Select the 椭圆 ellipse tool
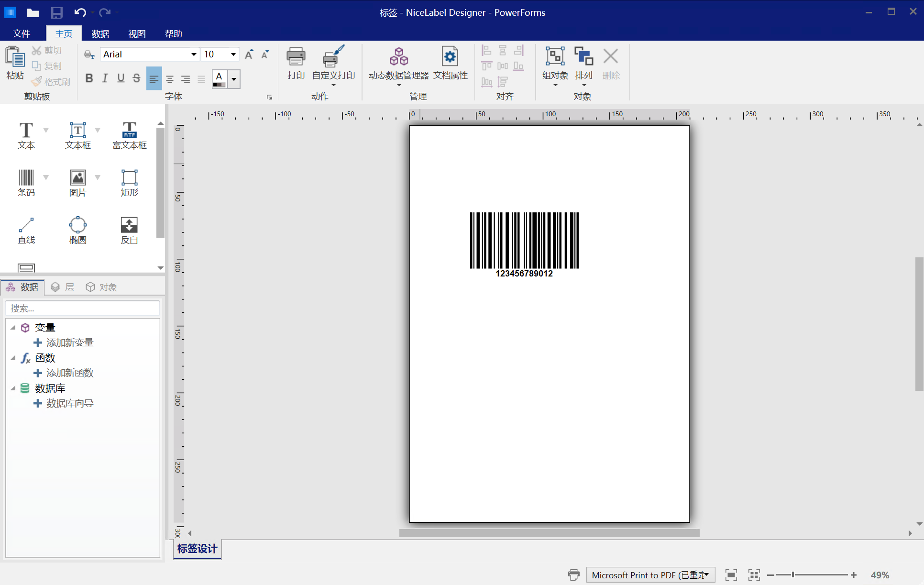Image resolution: width=924 pixels, height=585 pixels. [x=78, y=230]
